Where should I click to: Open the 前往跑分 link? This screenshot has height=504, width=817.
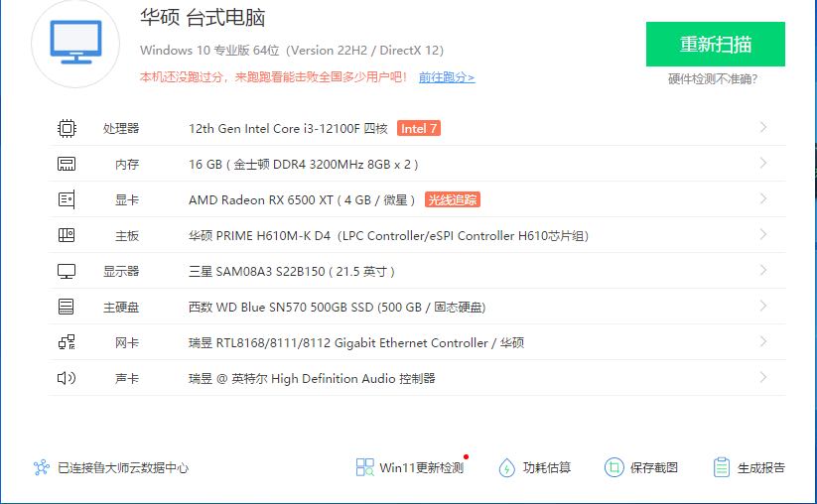[447, 77]
